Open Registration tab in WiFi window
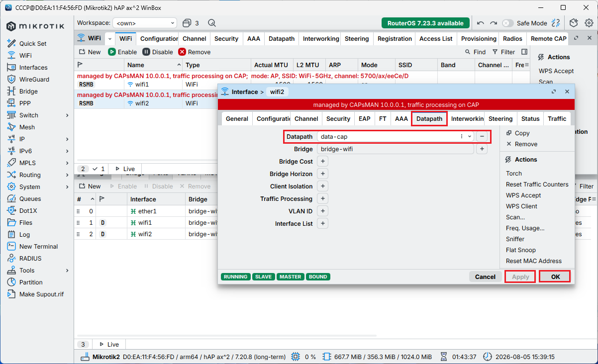The height and width of the screenshot is (364, 598). click(x=395, y=38)
